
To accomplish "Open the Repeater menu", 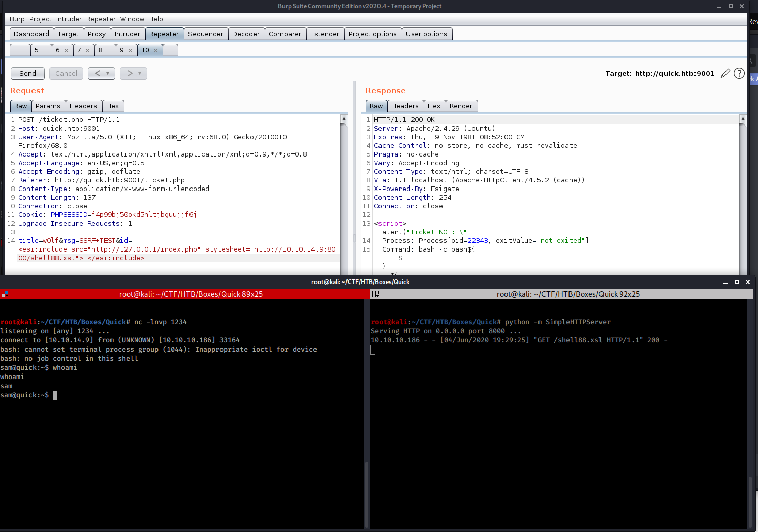I will point(101,19).
